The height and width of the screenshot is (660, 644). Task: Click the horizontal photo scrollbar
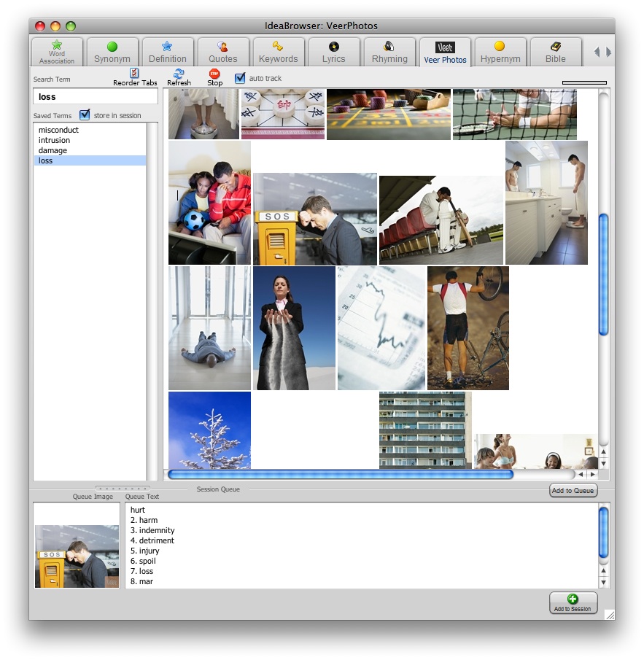[341, 474]
